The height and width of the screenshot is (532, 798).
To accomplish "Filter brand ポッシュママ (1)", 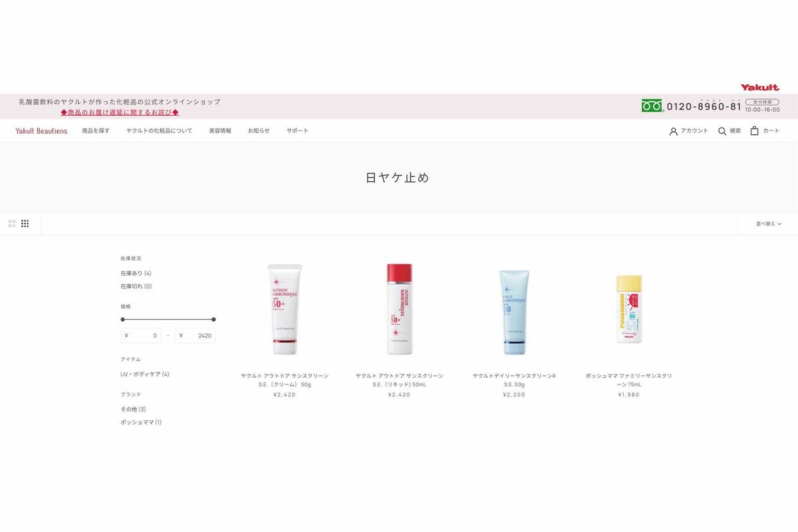I will tap(141, 422).
